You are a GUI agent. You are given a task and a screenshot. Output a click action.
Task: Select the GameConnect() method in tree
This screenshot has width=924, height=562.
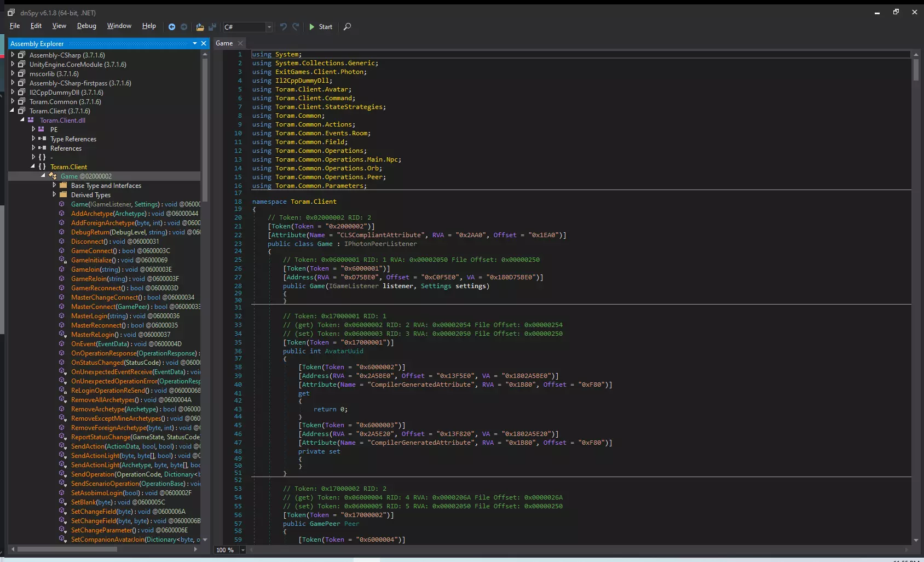(93, 251)
